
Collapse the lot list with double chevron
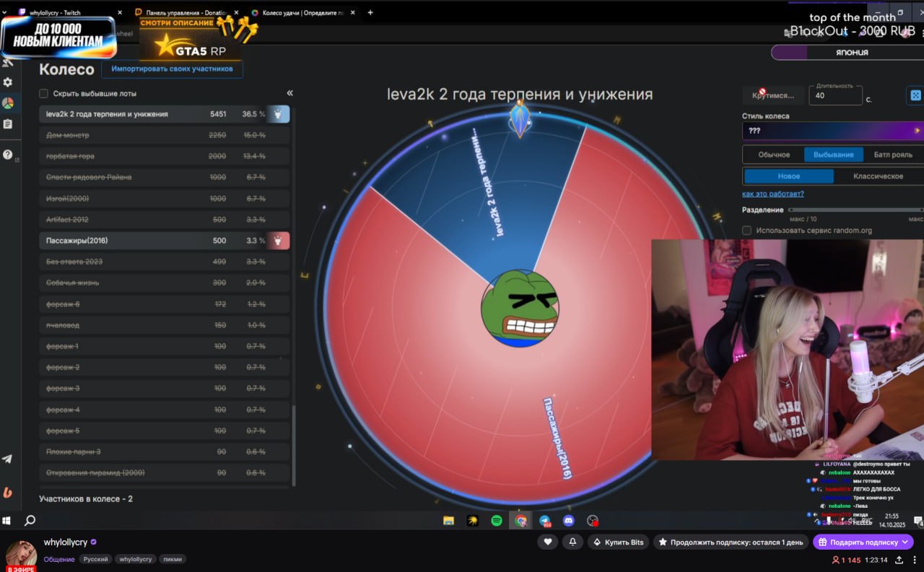pos(289,93)
